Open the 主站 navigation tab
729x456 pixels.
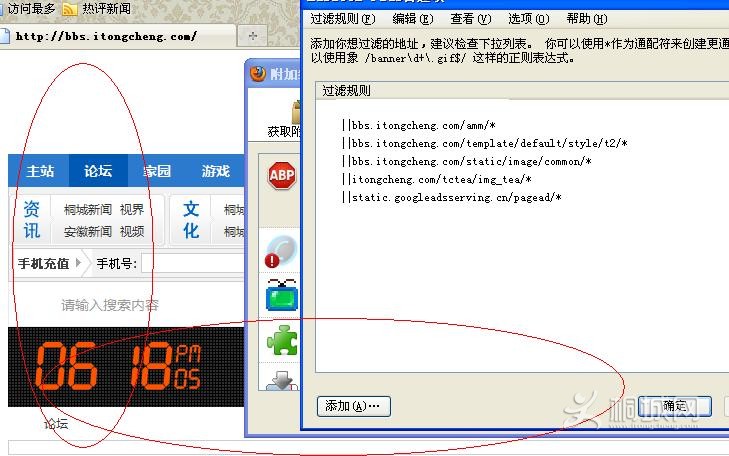(40, 171)
